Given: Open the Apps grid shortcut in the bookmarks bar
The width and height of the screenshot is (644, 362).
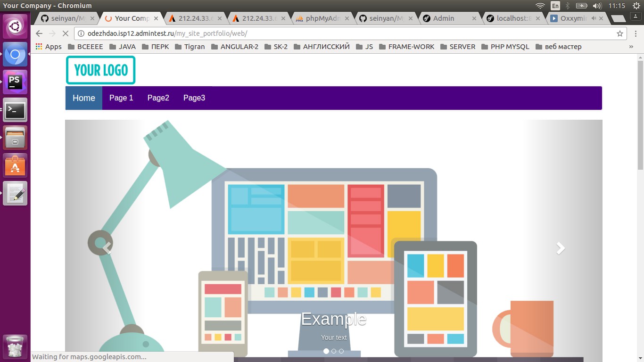Looking at the screenshot, I should click(x=49, y=47).
